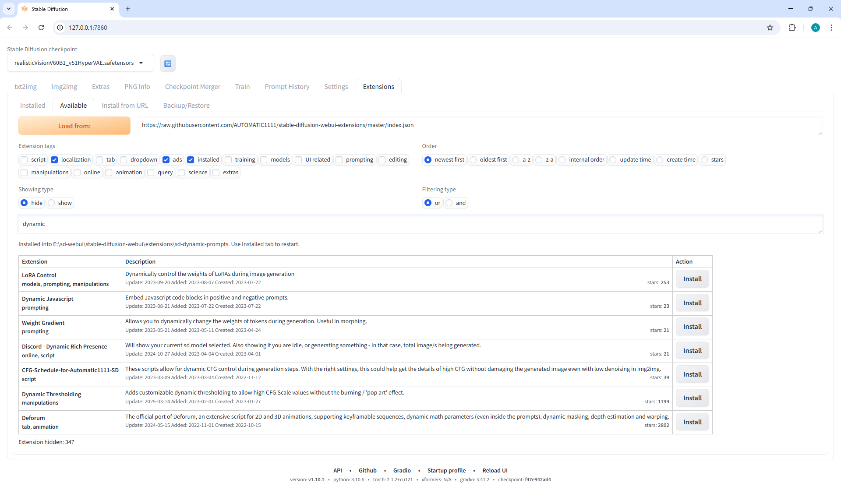
Task: Open the browser extensions puzzle icon
Action: [792, 28]
